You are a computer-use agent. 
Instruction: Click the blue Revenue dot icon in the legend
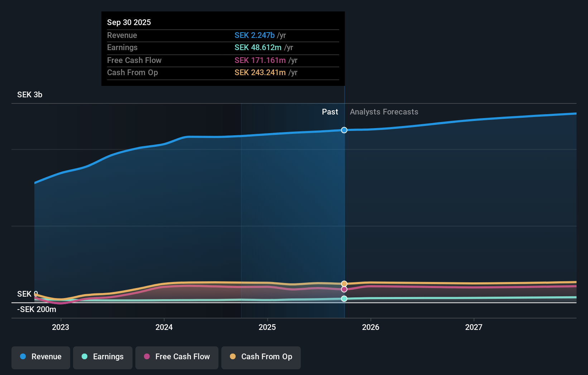point(22,357)
